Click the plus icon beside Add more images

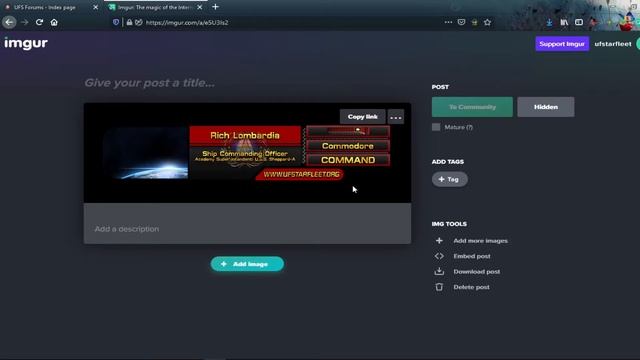439,241
